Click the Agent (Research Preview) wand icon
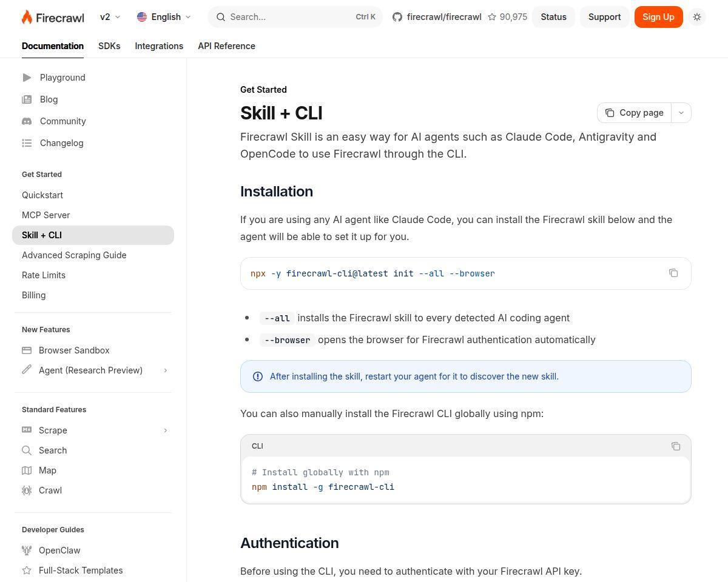This screenshot has width=728, height=582. point(27,370)
